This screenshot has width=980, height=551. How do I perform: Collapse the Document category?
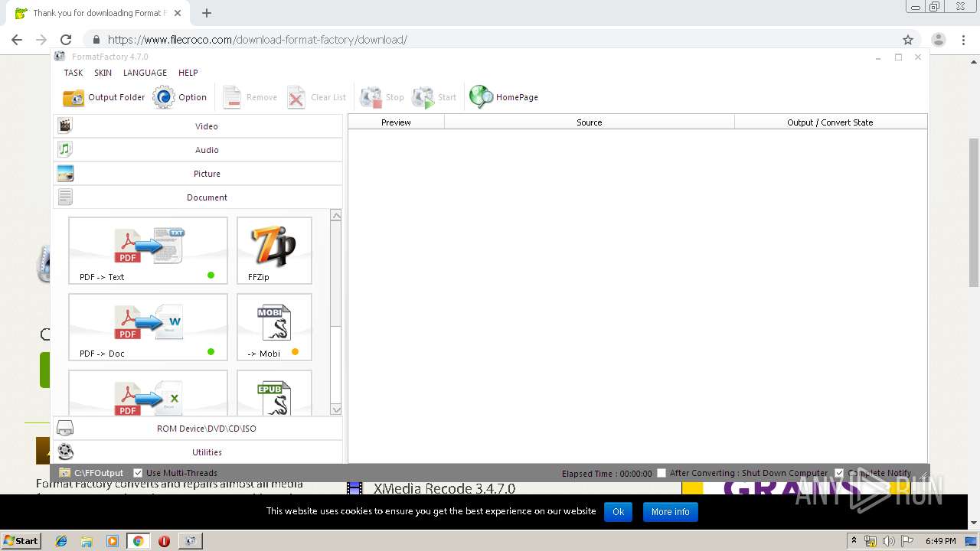(198, 197)
